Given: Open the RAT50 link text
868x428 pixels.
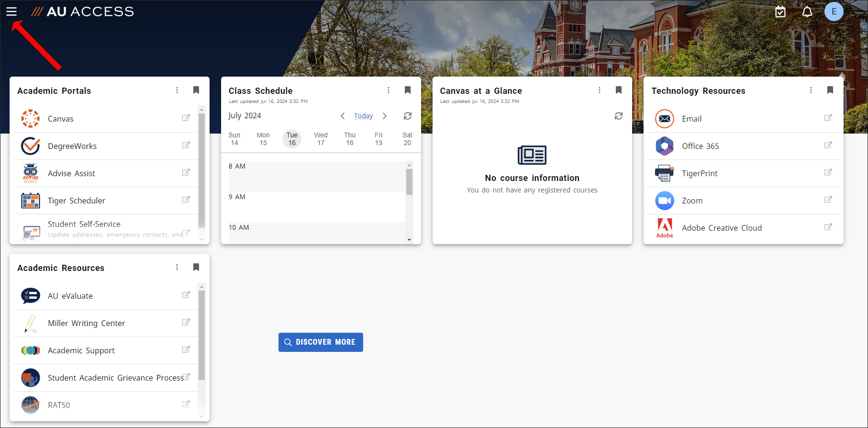Looking at the screenshot, I should tap(59, 405).
